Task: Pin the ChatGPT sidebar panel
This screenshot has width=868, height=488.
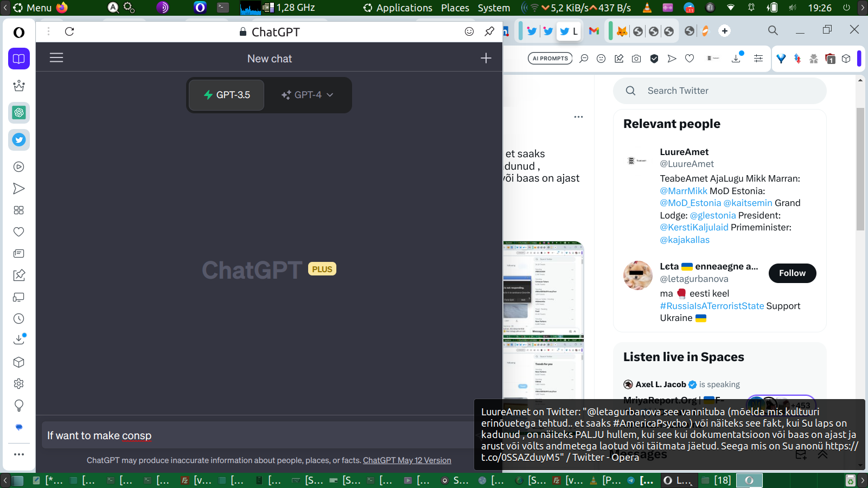Action: point(489,31)
